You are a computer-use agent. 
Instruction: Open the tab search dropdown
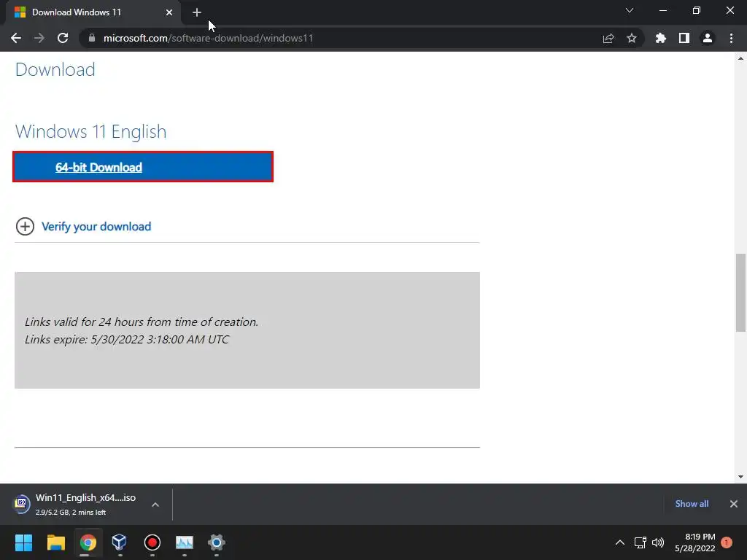[630, 10]
